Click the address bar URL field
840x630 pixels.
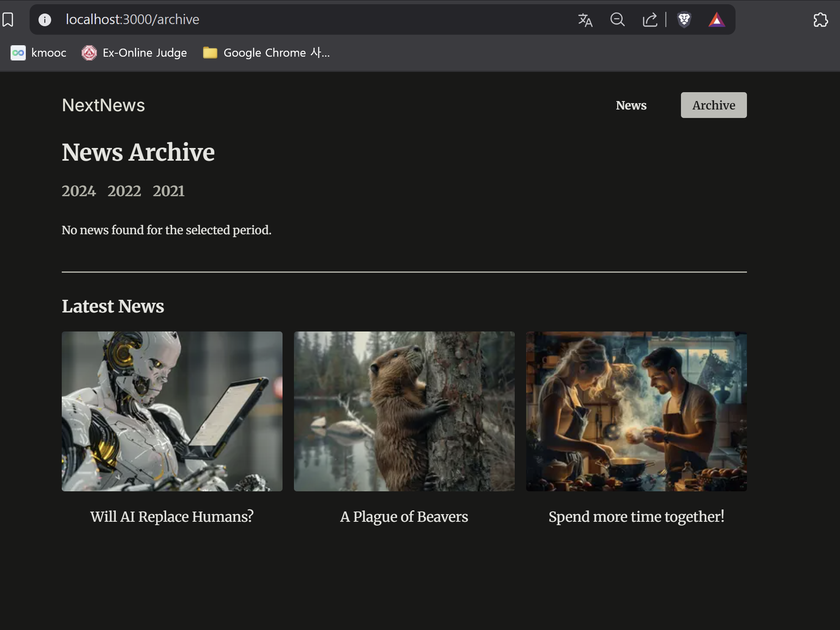pyautogui.click(x=296, y=19)
